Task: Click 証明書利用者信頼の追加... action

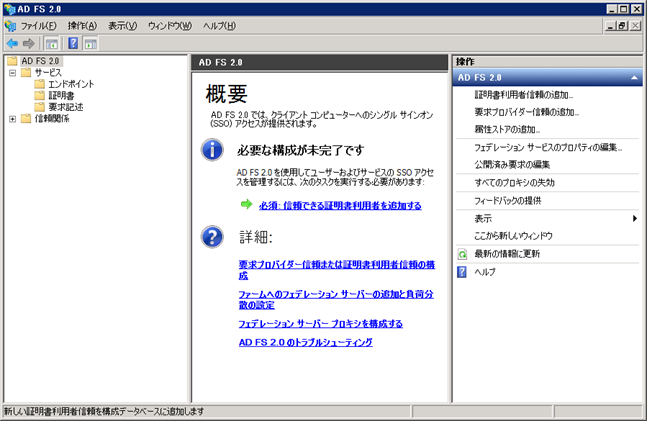Action: click(524, 95)
